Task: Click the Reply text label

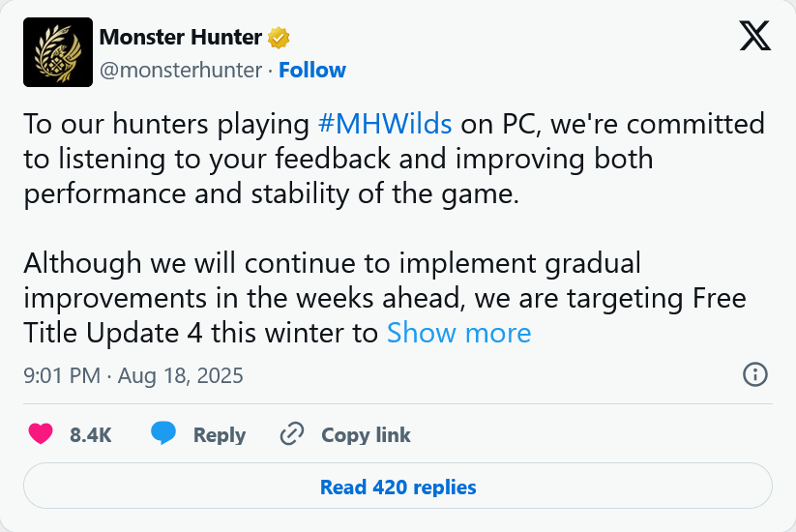Action: pyautogui.click(x=220, y=435)
